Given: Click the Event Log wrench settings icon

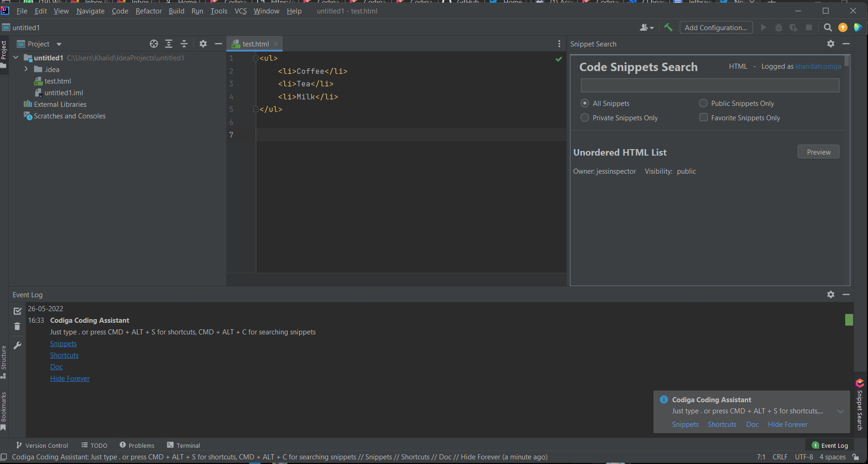Looking at the screenshot, I should [18, 346].
